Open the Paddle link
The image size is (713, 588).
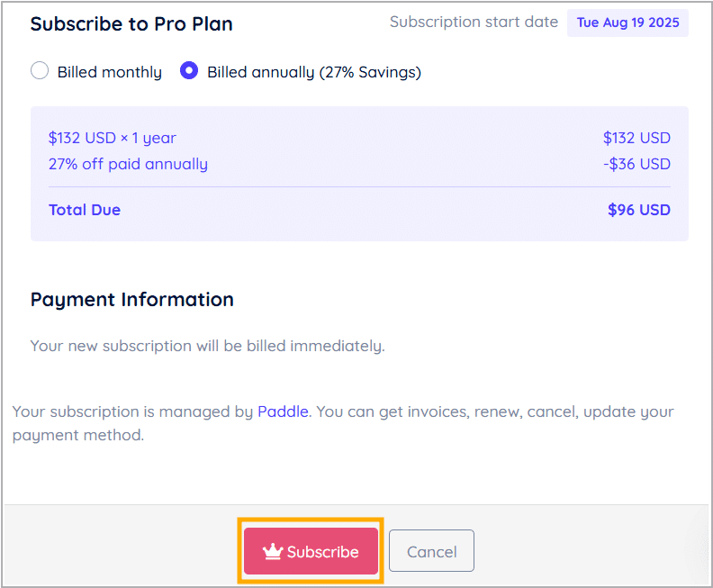[x=283, y=412]
